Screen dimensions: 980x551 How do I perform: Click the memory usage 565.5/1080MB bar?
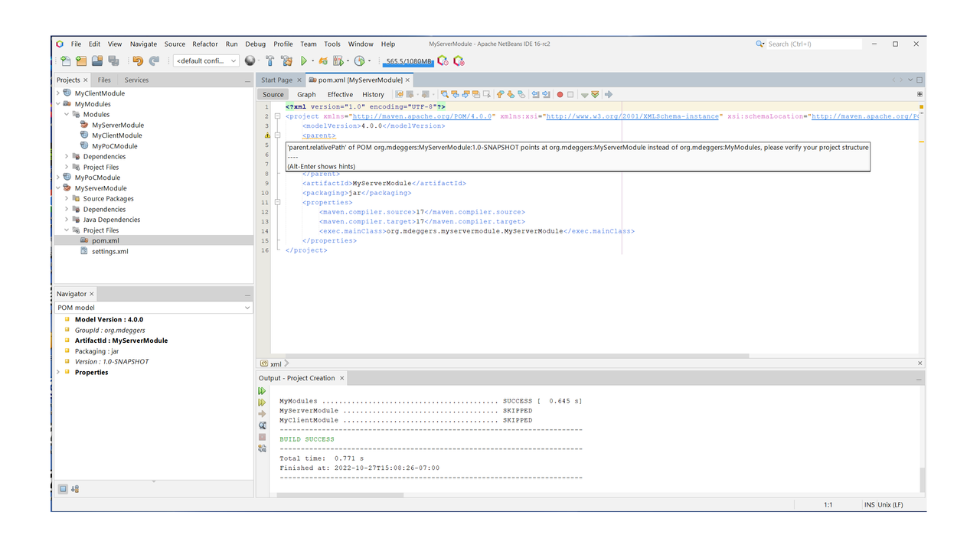point(408,61)
